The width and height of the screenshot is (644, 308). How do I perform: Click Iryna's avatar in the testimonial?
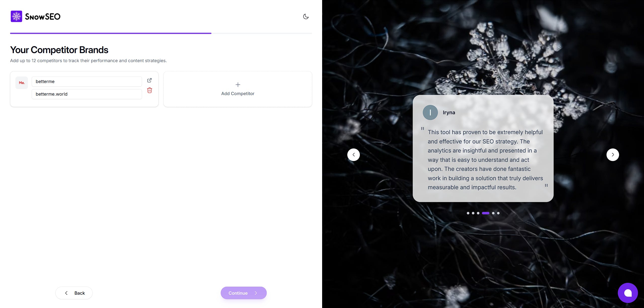[430, 112]
